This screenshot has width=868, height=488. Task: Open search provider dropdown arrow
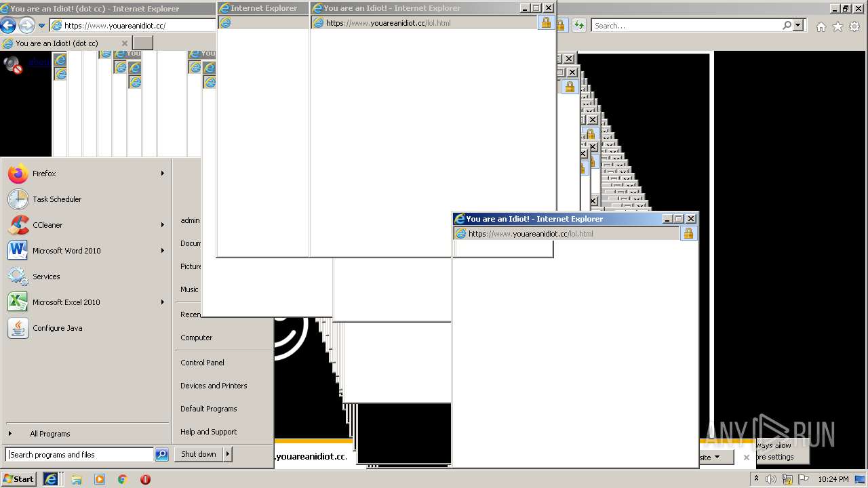798,25
